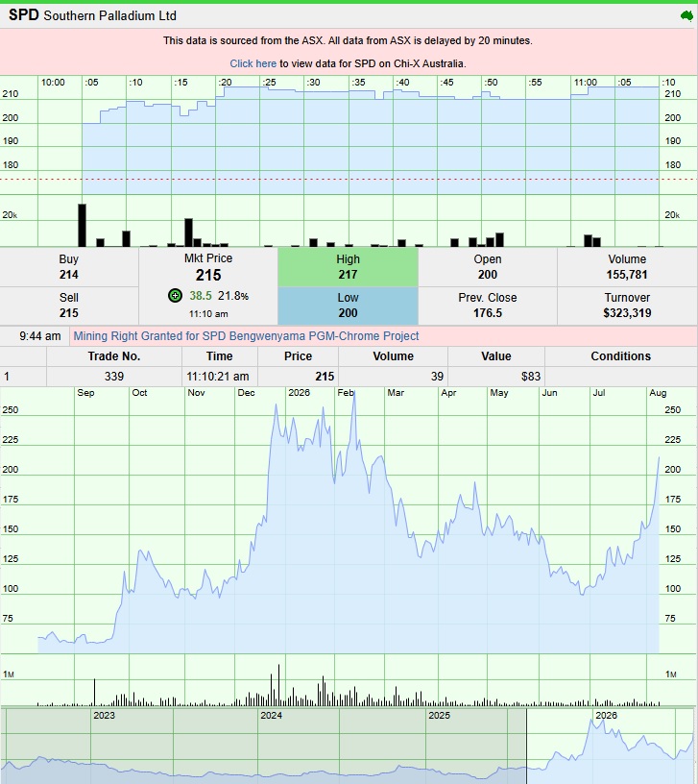The image size is (698, 784).
Task: Select the SPD ticker symbol heading
Action: [23, 15]
